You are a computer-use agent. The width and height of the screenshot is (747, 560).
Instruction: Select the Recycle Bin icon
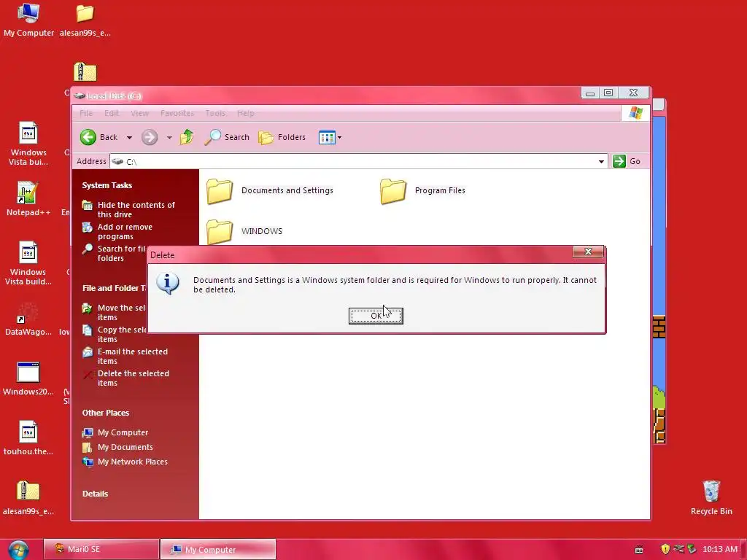click(711, 498)
